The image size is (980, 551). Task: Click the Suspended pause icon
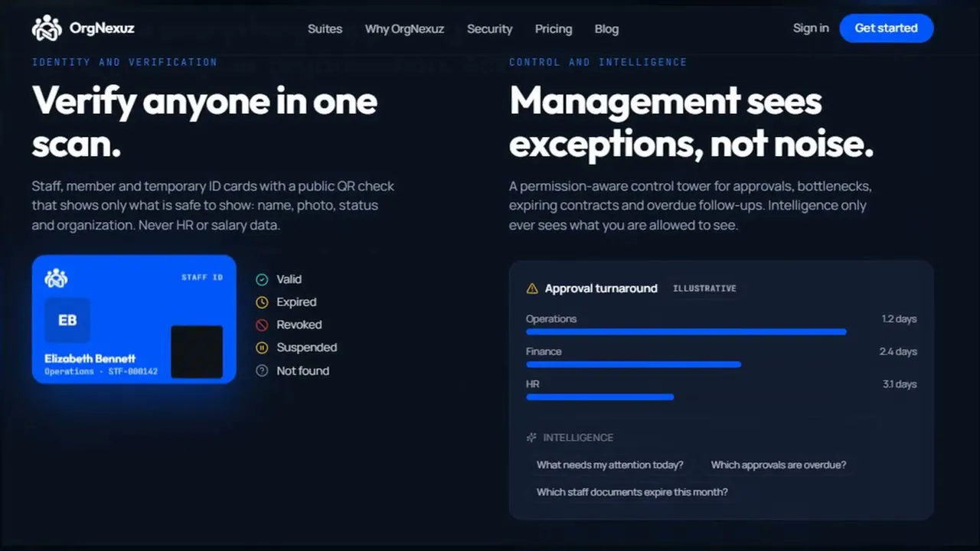(262, 347)
